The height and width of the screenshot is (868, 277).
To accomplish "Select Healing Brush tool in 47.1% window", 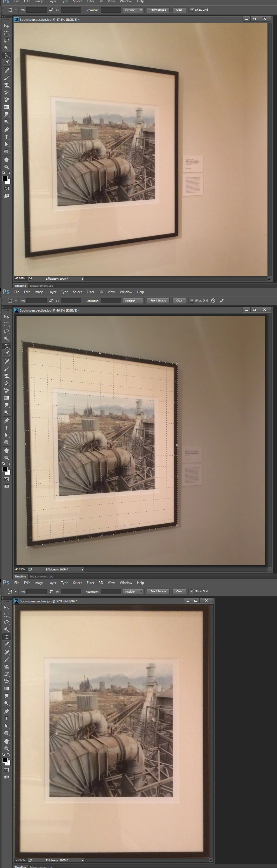I will coord(6,71).
